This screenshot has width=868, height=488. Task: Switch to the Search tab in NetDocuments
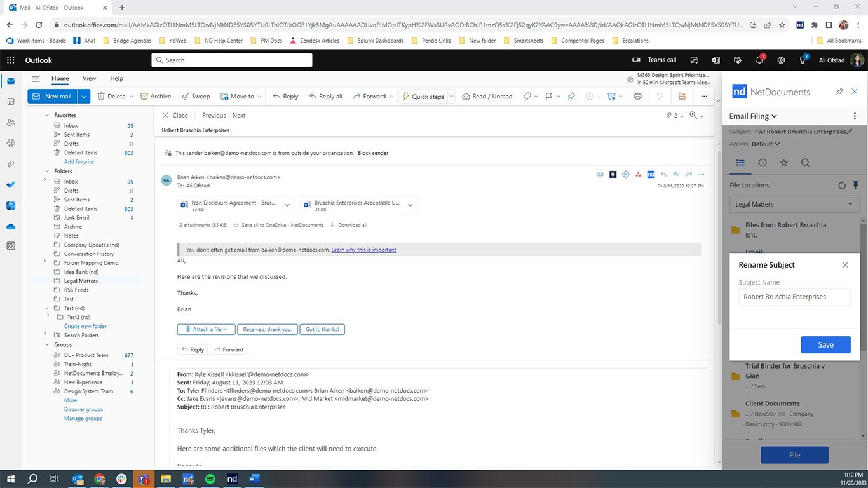pyautogui.click(x=805, y=163)
